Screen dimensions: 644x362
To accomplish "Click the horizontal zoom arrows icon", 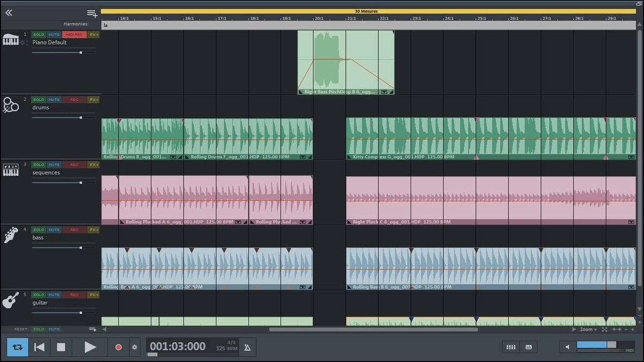I will [617, 329].
